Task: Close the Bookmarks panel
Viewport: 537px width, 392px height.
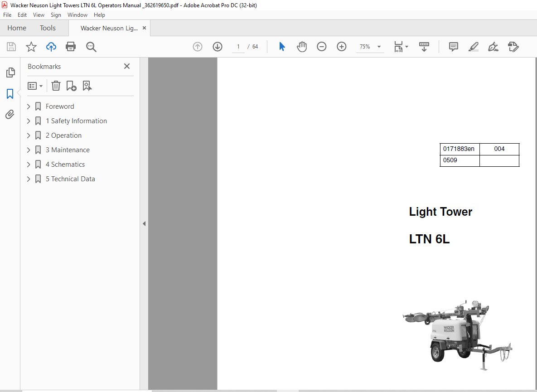Action: pos(127,66)
